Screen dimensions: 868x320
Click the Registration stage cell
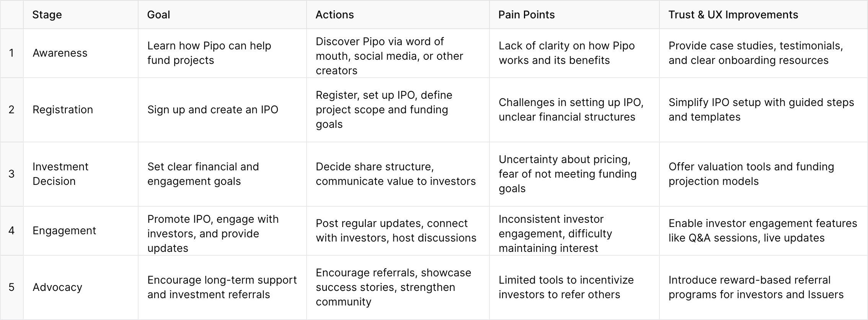[x=81, y=110]
